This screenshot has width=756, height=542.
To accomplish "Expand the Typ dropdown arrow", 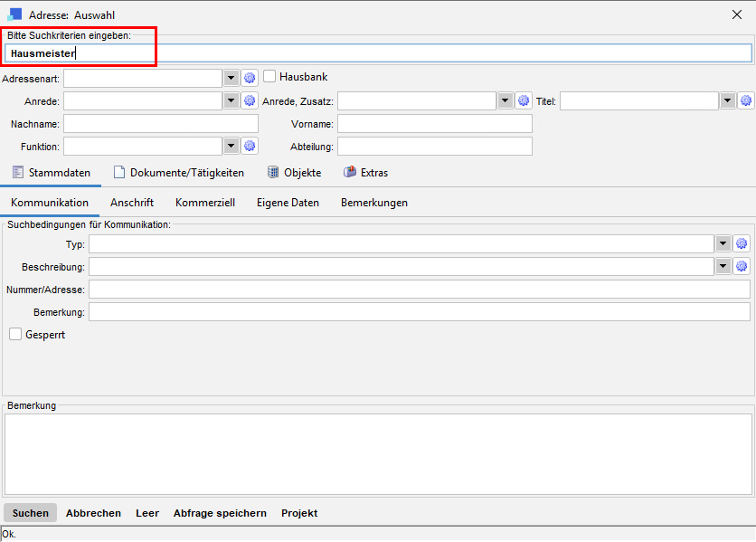I will (x=723, y=243).
